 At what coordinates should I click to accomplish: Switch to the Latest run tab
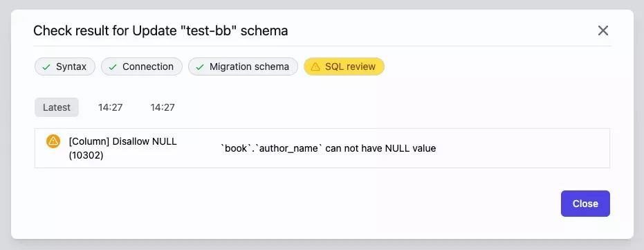point(57,107)
